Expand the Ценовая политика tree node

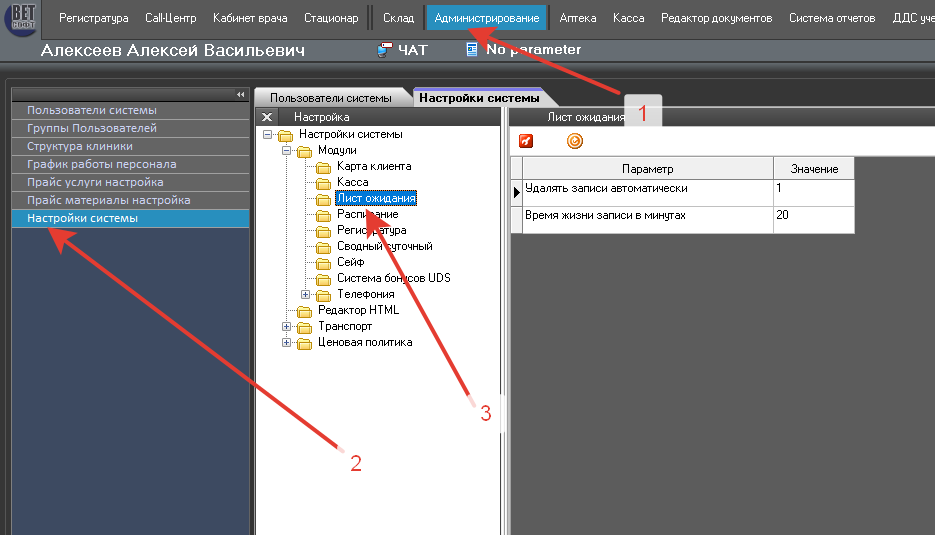(x=287, y=342)
